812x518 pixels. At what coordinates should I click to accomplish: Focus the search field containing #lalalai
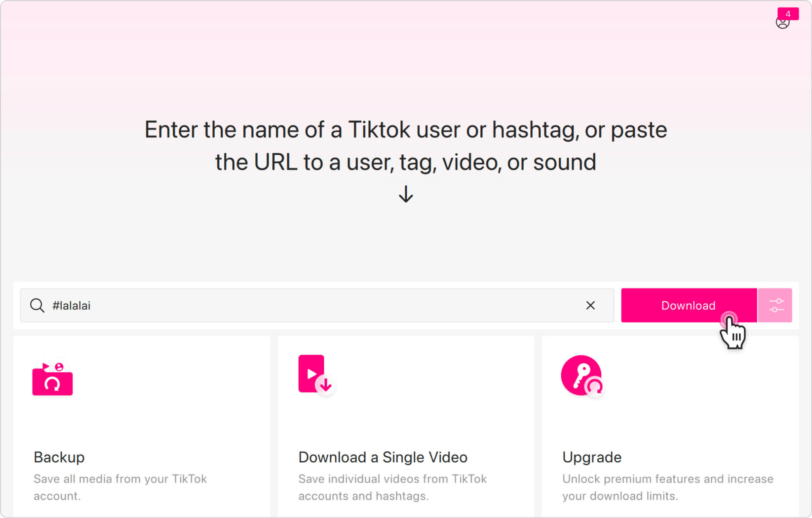click(303, 306)
